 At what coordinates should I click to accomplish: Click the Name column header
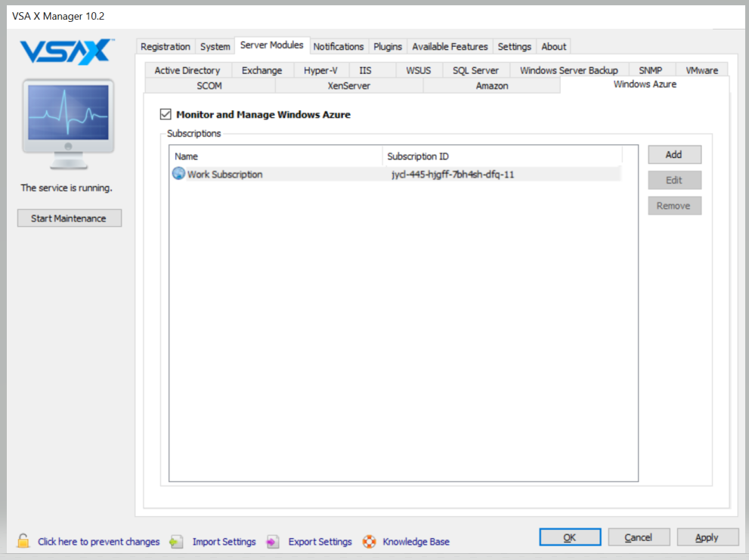(276, 156)
